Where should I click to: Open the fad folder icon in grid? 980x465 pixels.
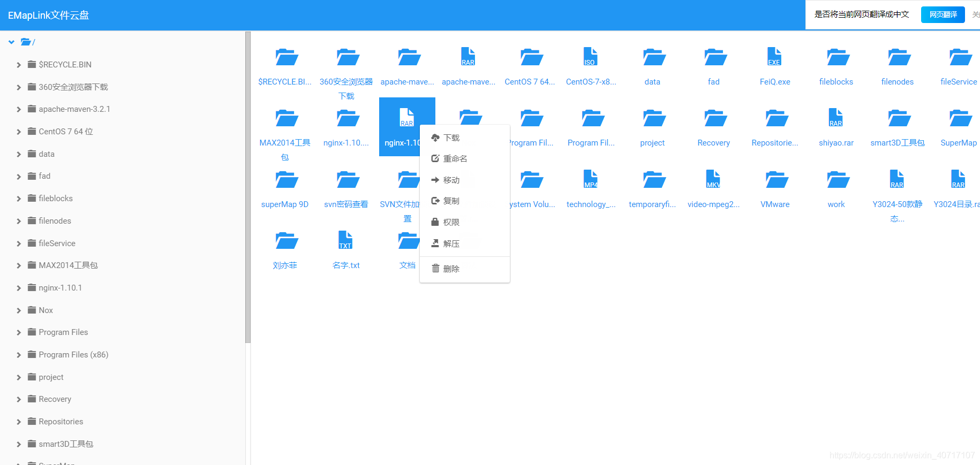(715, 57)
